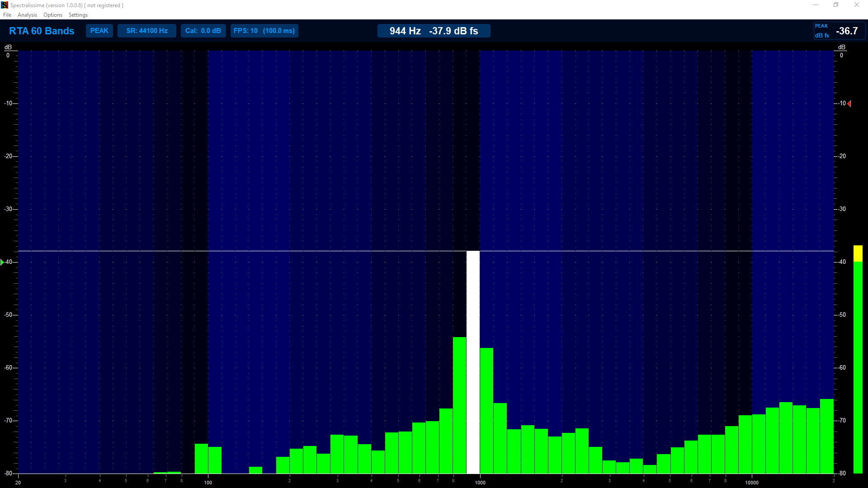Click the 944 Hz -37.9 dB fs readout

(x=434, y=31)
